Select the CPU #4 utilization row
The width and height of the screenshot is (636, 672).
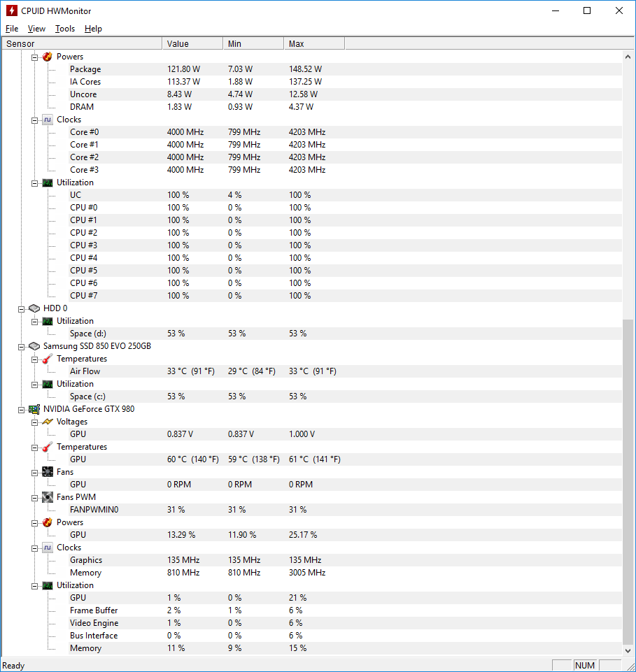tap(345, 258)
